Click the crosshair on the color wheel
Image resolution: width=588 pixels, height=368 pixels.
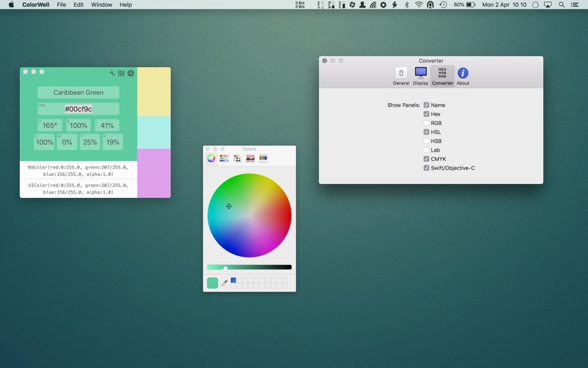click(x=229, y=206)
